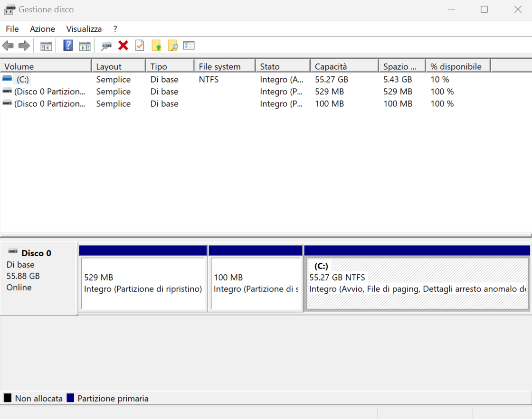This screenshot has height=419, width=532.
Task: Click 55.88 GB under Disco 0
Action: (23, 276)
